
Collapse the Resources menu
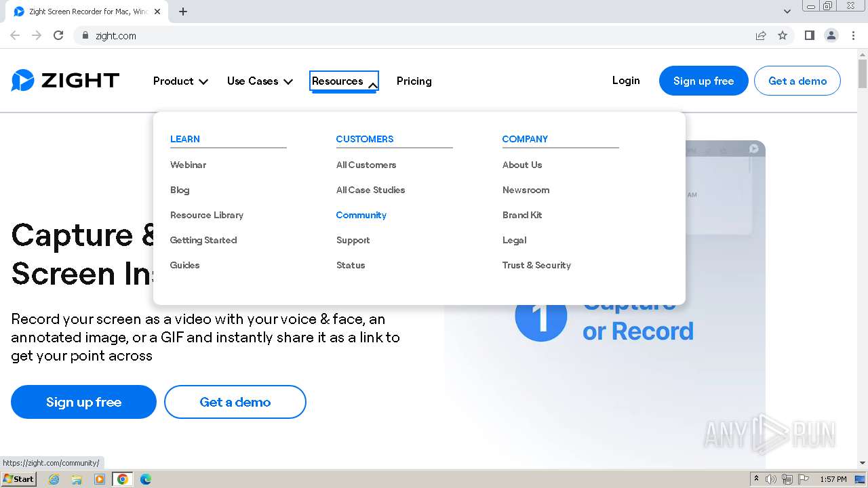click(344, 81)
